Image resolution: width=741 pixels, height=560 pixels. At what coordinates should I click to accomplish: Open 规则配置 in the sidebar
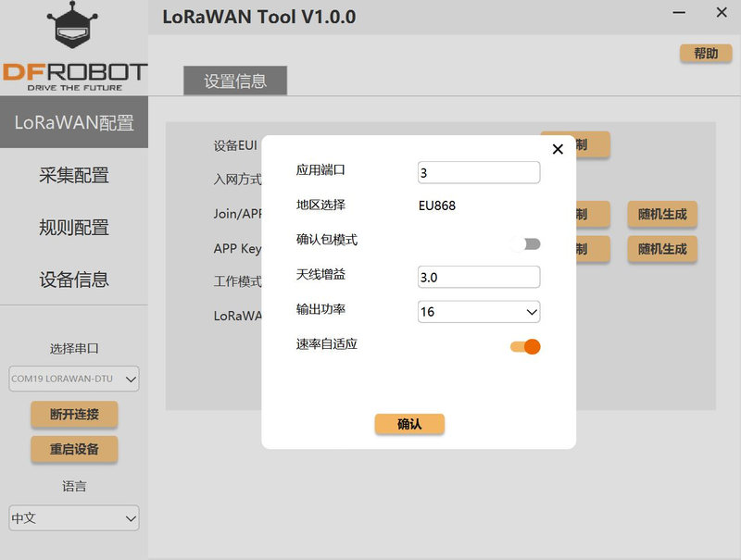74,227
